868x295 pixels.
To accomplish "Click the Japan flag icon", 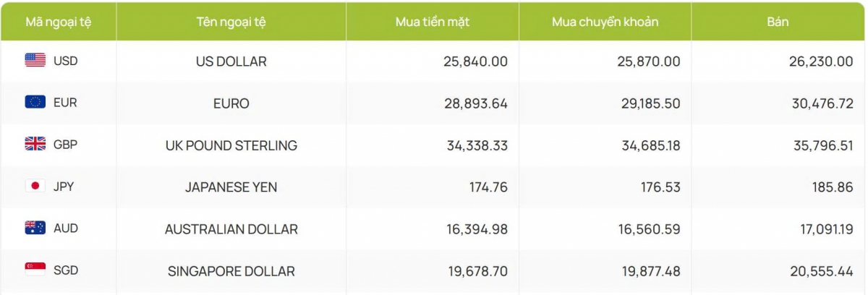I will click(x=35, y=186).
